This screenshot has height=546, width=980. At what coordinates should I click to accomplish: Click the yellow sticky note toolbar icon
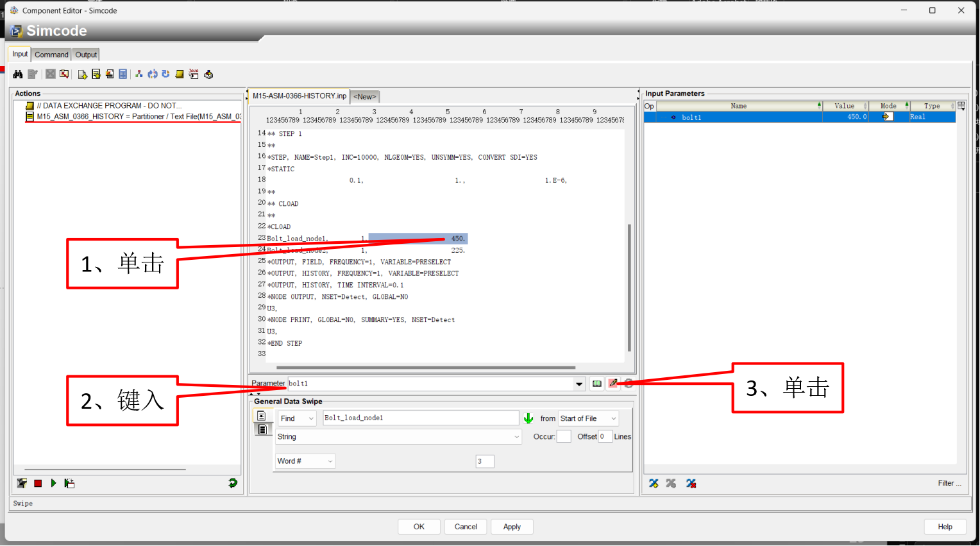180,74
